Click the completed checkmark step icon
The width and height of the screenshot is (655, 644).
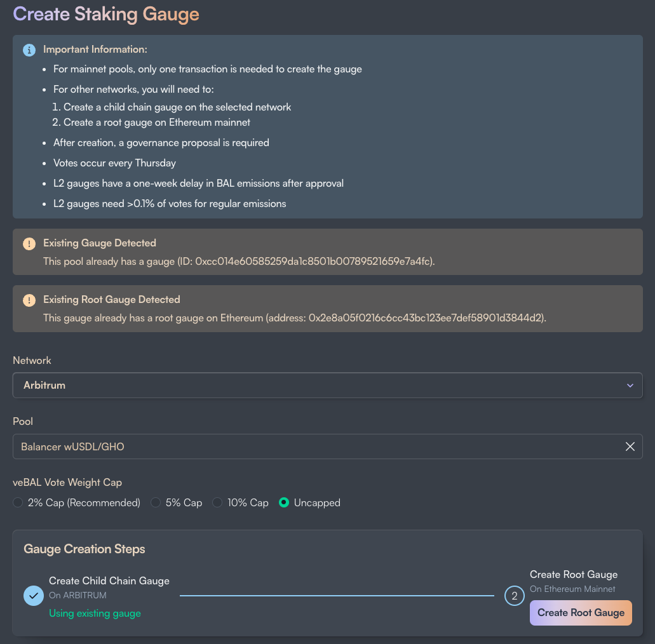coord(34,596)
